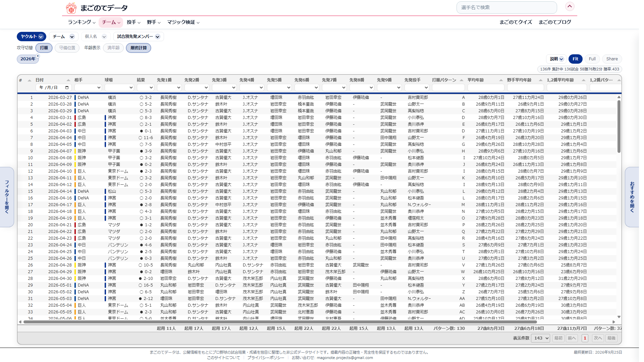Sort by 打順パターン column arrow
This screenshot has width=644, height=362.
pos(462,80)
